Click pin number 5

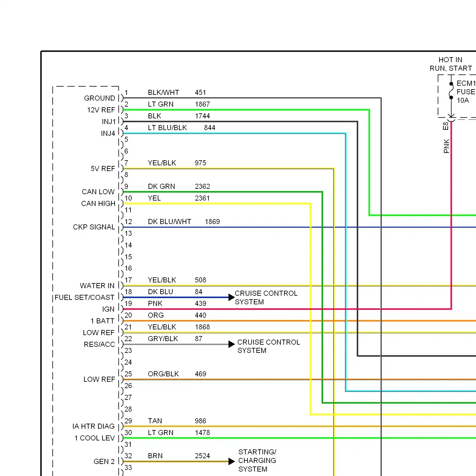126,140
